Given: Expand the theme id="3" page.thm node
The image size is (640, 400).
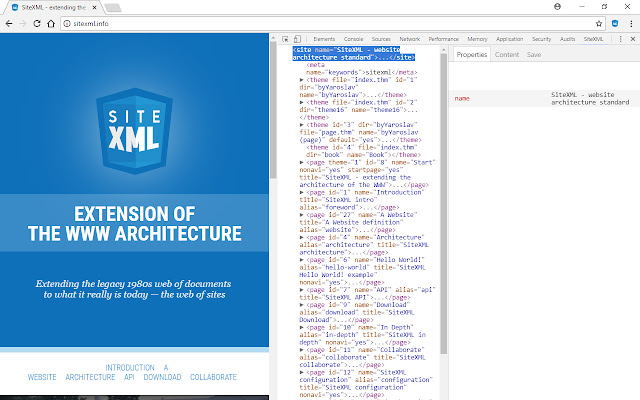Looking at the screenshot, I should click(302, 125).
